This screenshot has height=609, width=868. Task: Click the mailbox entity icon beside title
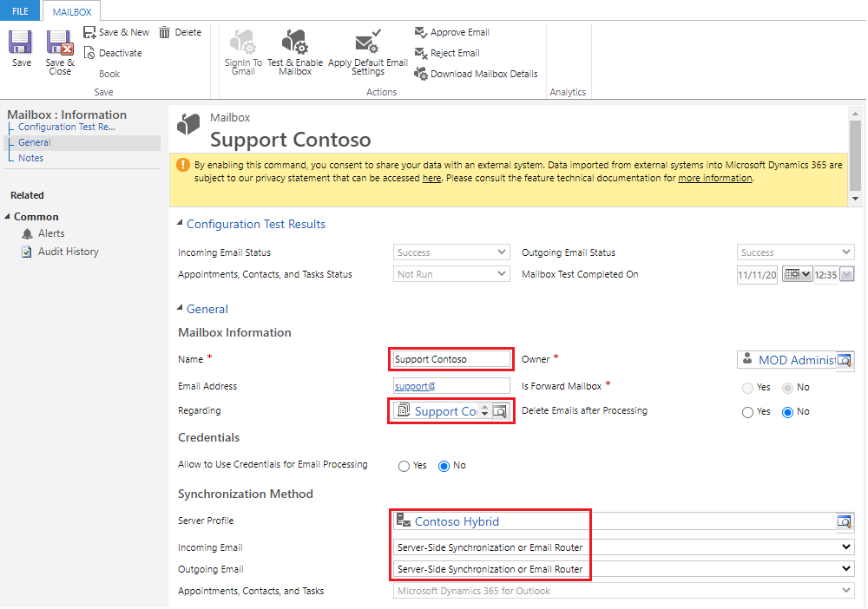188,124
